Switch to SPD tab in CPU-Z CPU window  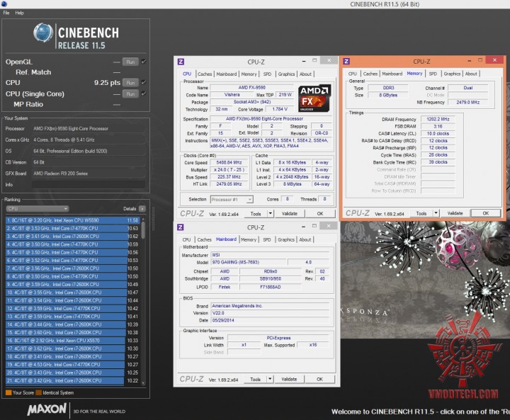click(x=267, y=74)
